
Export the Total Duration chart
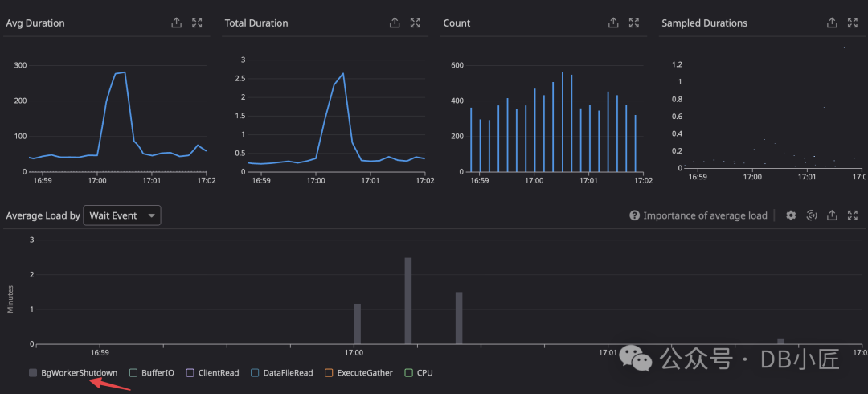point(395,23)
